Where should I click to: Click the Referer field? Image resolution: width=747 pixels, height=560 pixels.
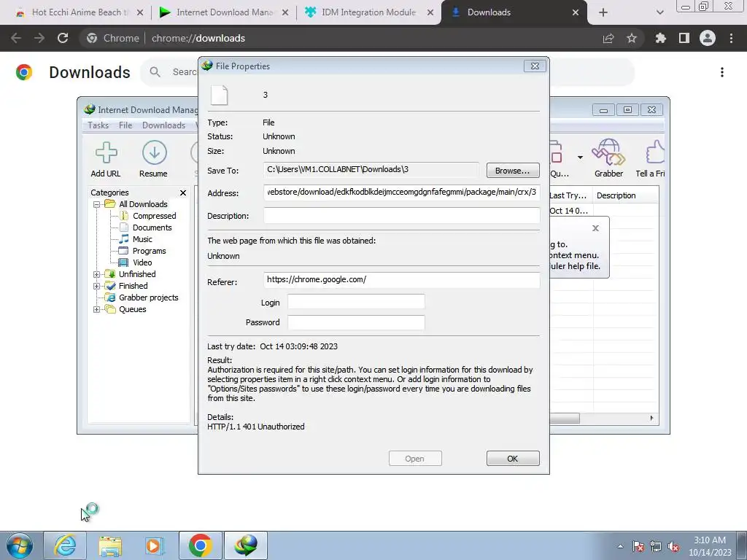pos(402,279)
